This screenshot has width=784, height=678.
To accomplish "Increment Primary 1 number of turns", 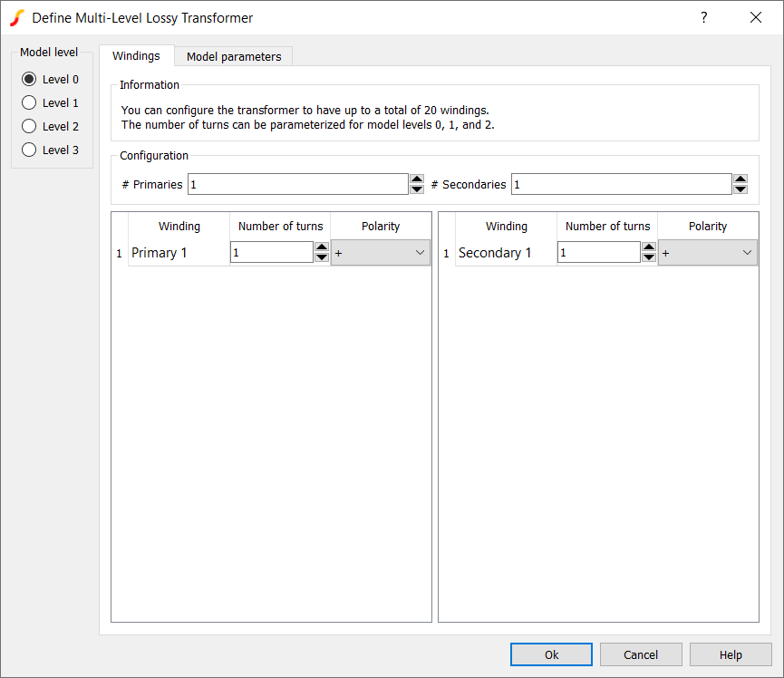I will (322, 247).
